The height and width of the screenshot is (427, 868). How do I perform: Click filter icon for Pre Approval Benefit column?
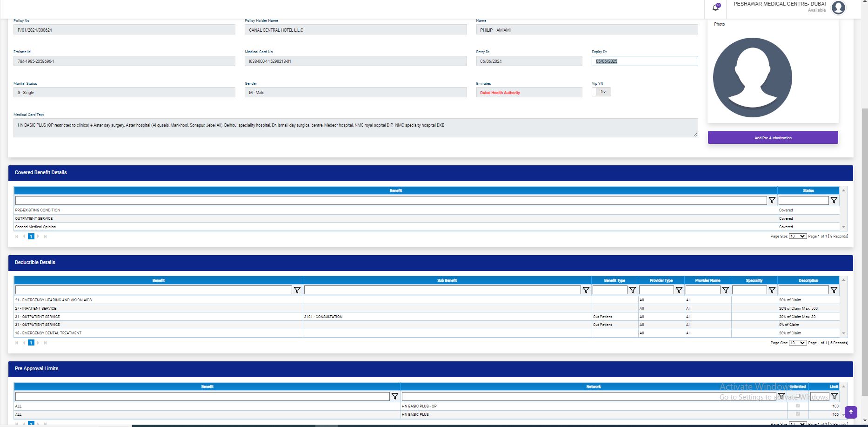[395, 396]
